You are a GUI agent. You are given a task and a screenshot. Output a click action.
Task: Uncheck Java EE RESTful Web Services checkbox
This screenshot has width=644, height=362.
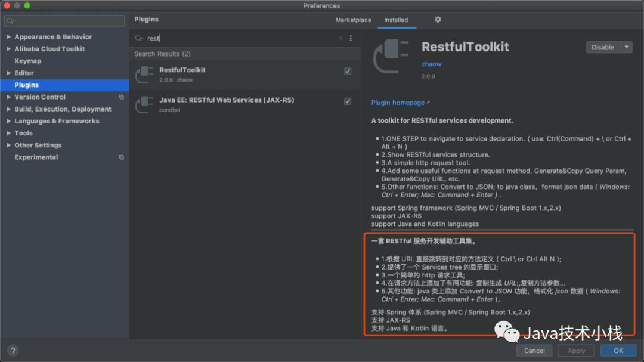pyautogui.click(x=348, y=101)
